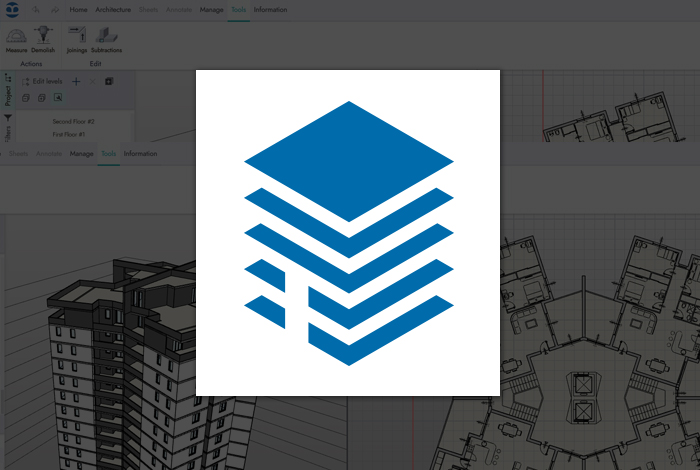Open the Filters vertical side tab
Image resolution: width=700 pixels, height=470 pixels.
8,129
